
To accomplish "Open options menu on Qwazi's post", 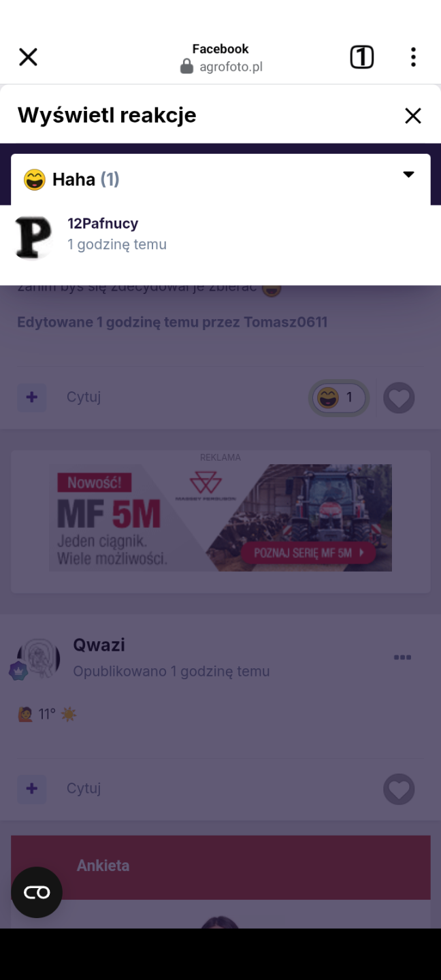I will [x=402, y=657].
